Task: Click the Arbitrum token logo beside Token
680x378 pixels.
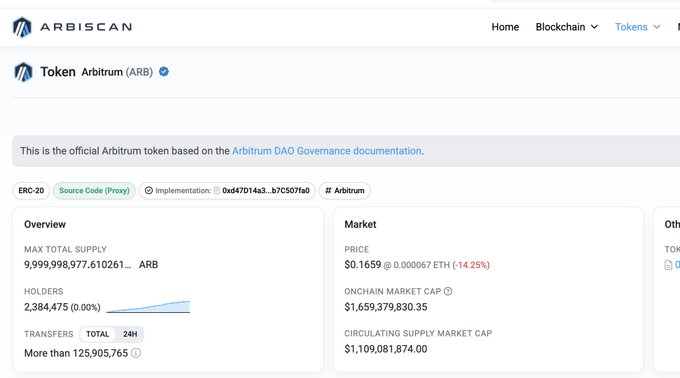Action: (x=23, y=72)
